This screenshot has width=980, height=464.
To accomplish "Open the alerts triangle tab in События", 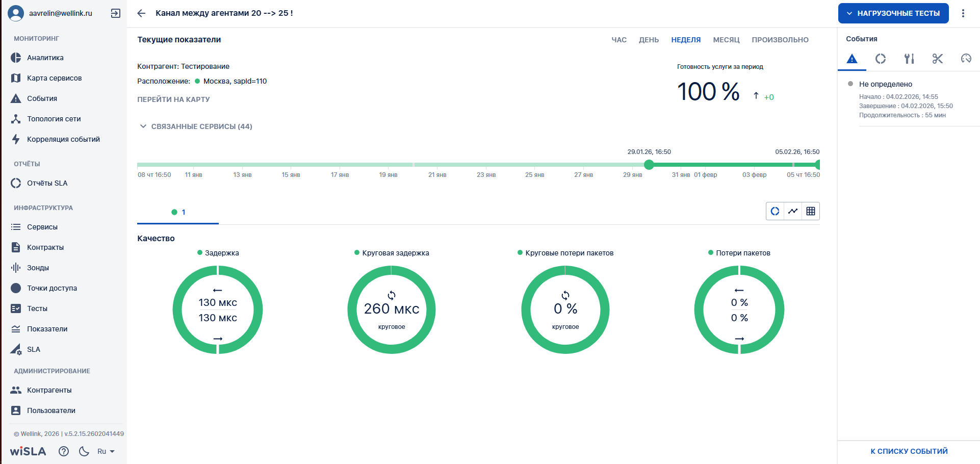I will click(x=852, y=59).
